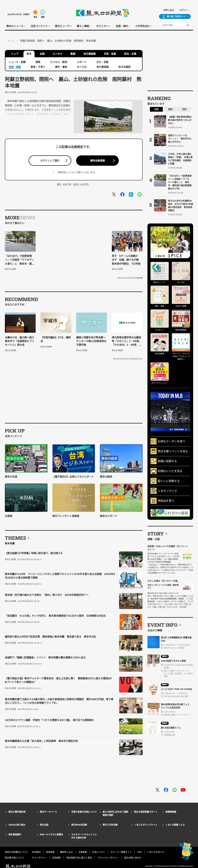
Task: Open お出かけ情報 EVENT icon tile
Action: tap(181, 295)
